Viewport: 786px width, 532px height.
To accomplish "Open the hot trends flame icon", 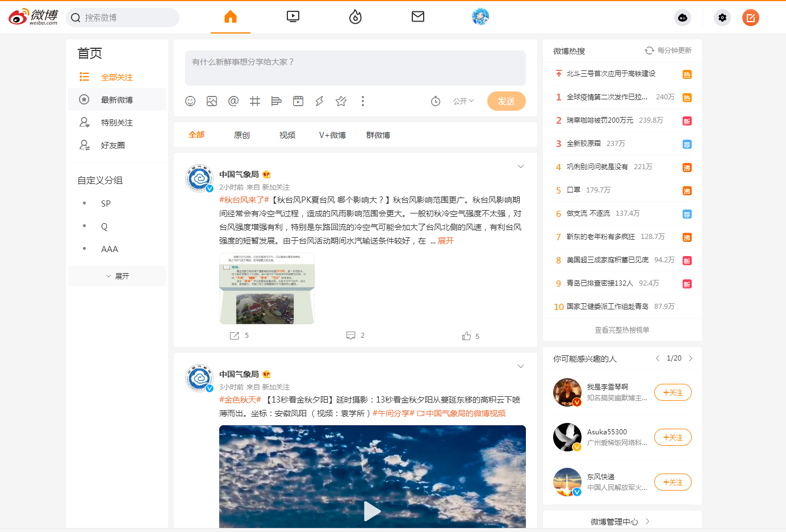I will tap(356, 17).
